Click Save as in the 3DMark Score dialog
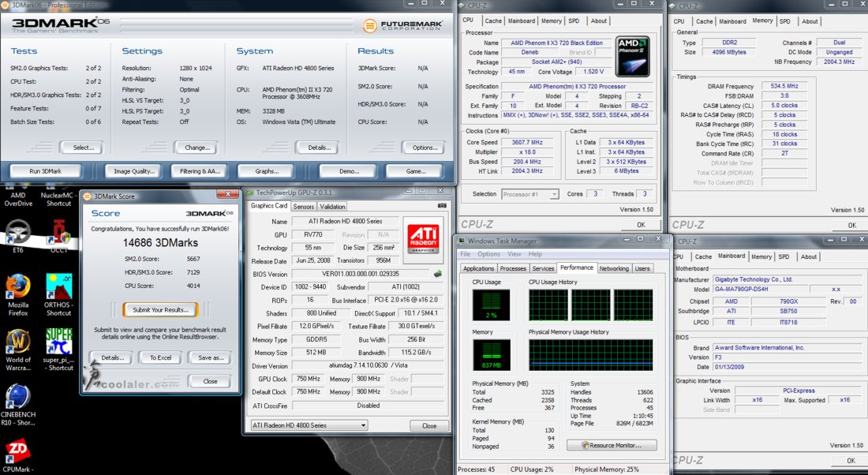The width and height of the screenshot is (868, 475). pyautogui.click(x=211, y=357)
